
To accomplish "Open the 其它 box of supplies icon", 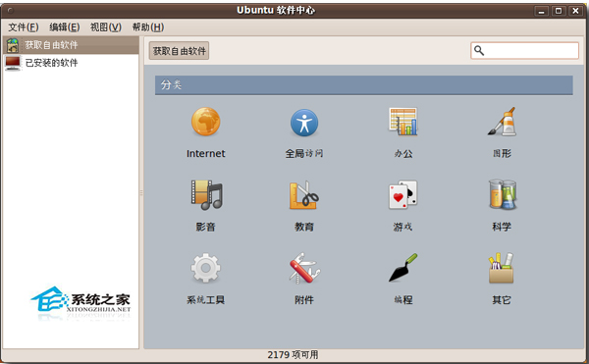I will coord(502,268).
